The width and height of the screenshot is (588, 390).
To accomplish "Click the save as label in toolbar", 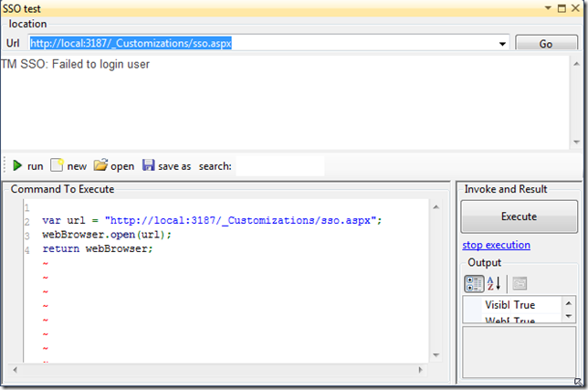I will [x=174, y=166].
